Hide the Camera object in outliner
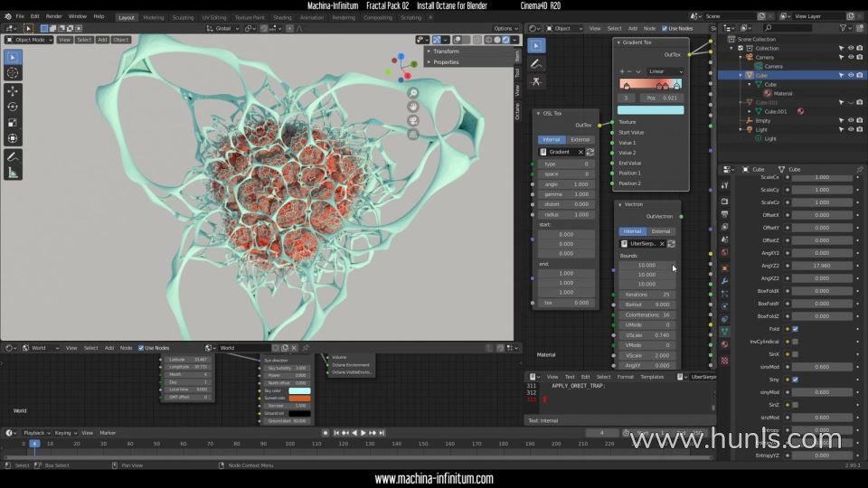 click(x=850, y=57)
